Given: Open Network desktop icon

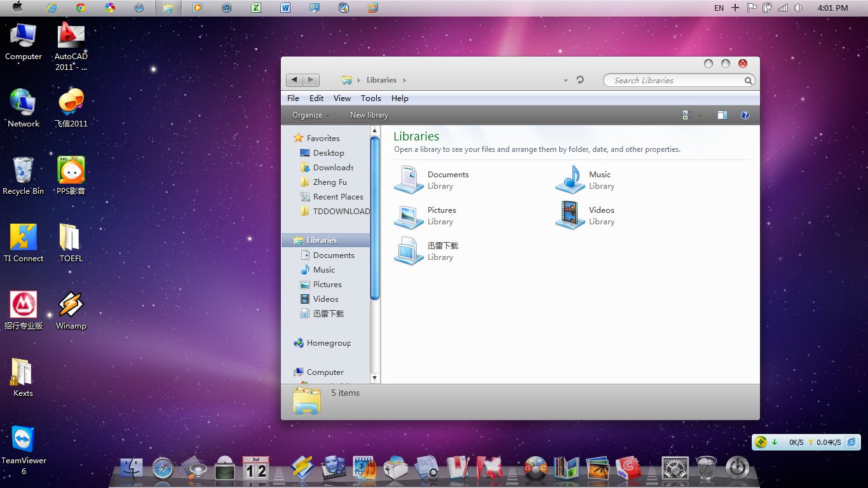Looking at the screenshot, I should tap(24, 108).
